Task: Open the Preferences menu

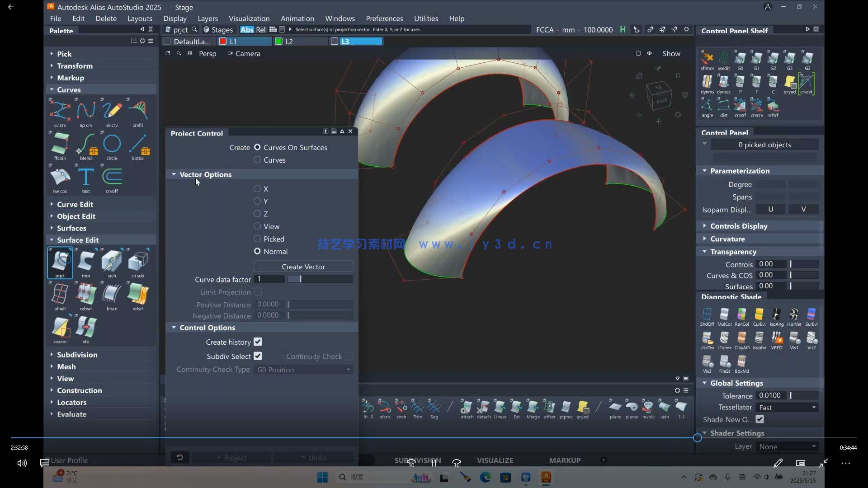Action: coord(384,19)
